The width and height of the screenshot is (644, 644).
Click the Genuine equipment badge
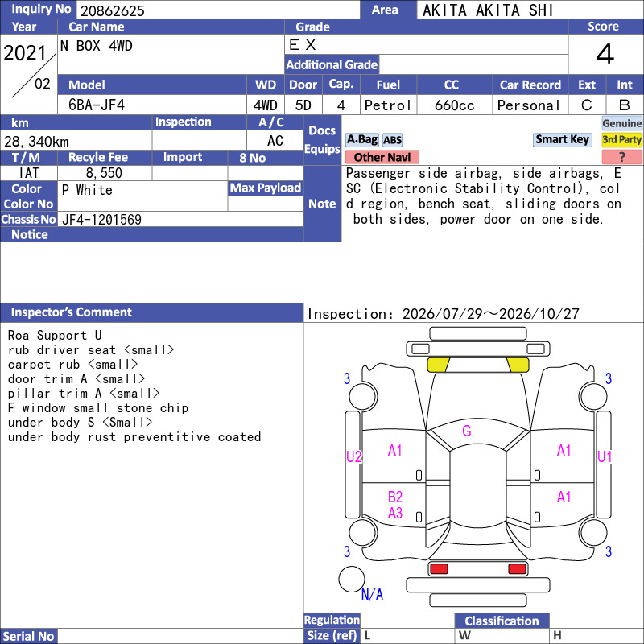[x=621, y=123]
